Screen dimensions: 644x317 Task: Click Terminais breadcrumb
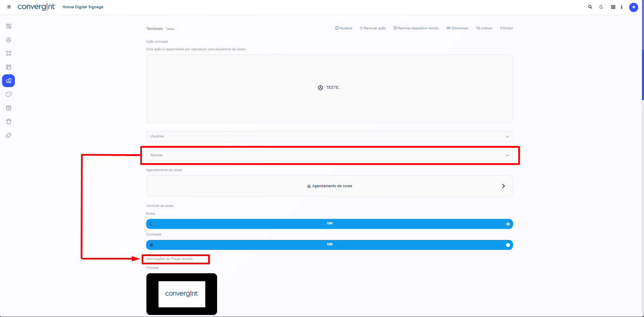click(x=154, y=29)
